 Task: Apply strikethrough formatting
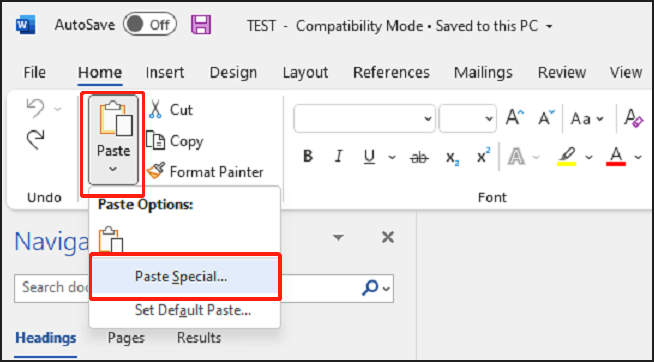[x=419, y=157]
